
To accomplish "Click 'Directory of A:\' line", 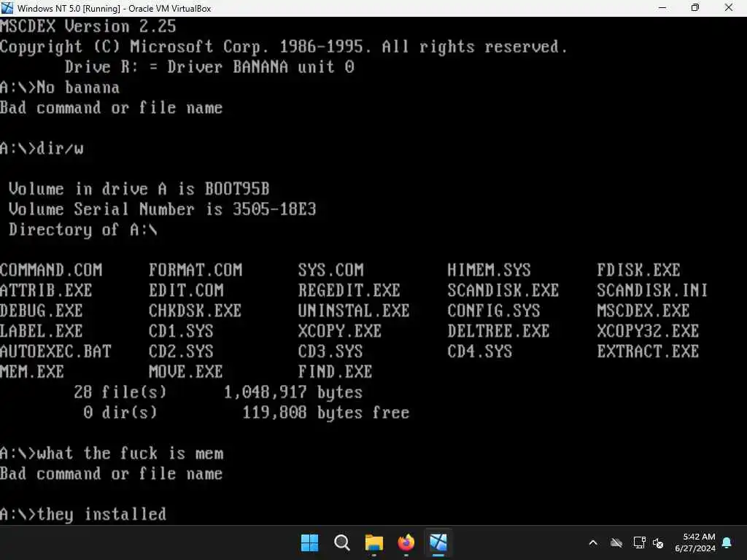I will [82, 230].
